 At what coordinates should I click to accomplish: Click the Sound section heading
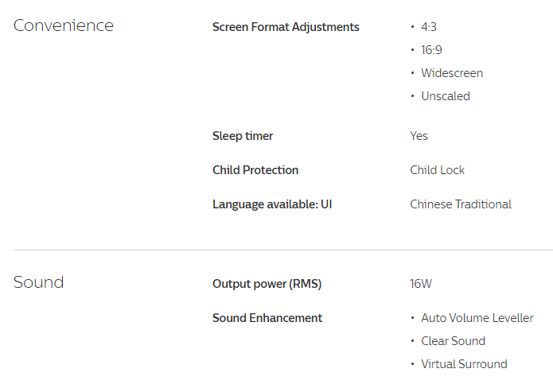(x=38, y=282)
